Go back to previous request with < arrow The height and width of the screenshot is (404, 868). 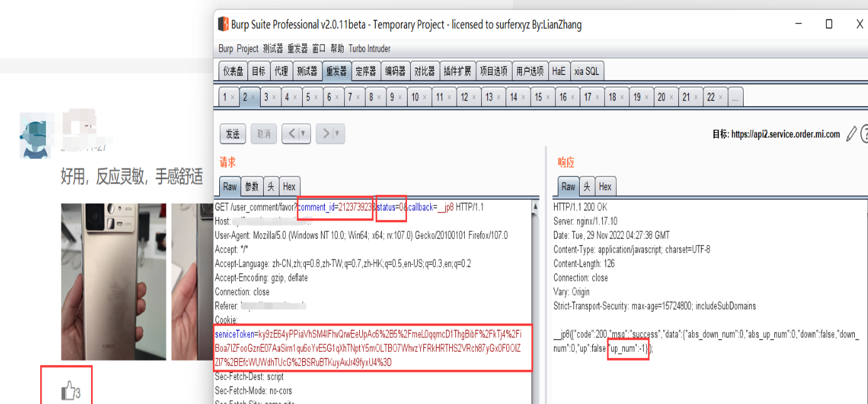coord(291,133)
